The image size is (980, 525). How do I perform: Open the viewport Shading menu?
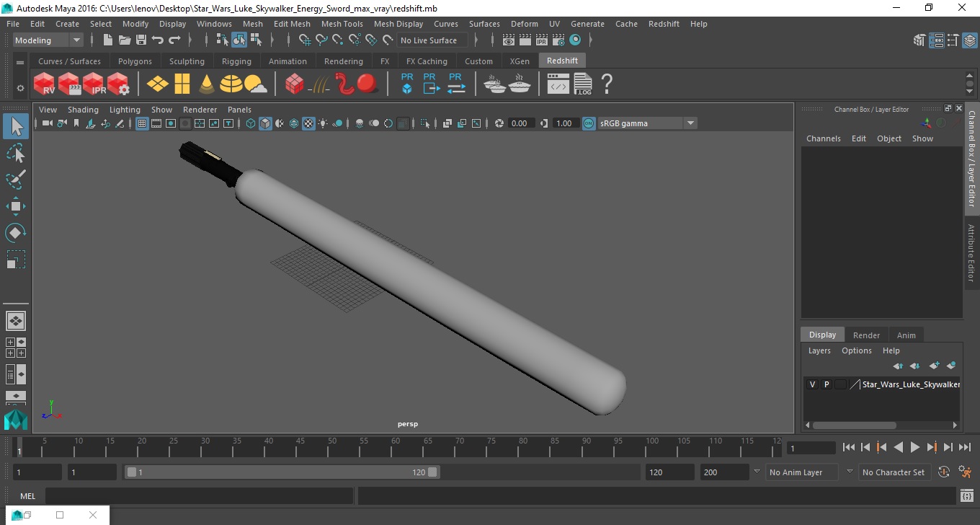click(x=83, y=110)
